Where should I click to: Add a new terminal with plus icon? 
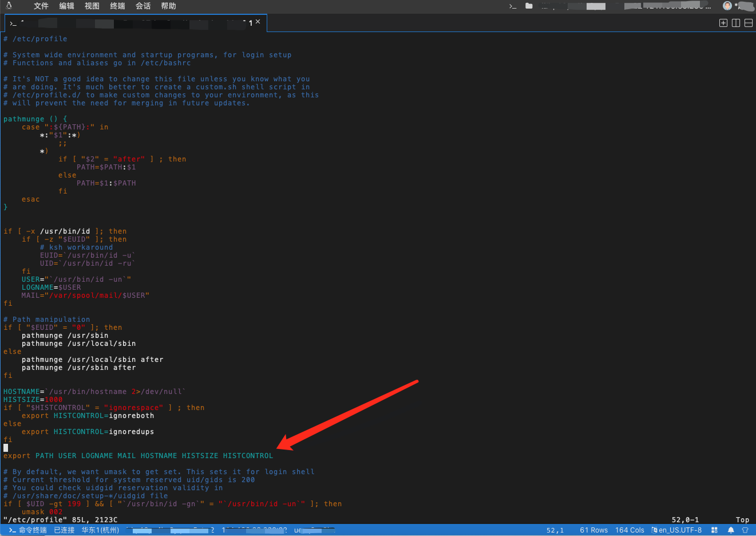pos(723,23)
